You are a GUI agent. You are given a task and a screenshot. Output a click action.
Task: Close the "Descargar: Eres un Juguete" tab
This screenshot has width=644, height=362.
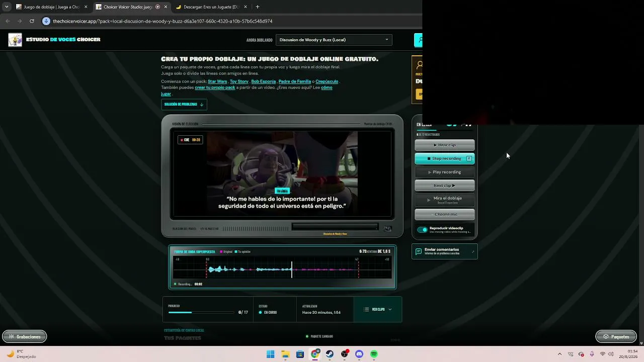pos(246,7)
